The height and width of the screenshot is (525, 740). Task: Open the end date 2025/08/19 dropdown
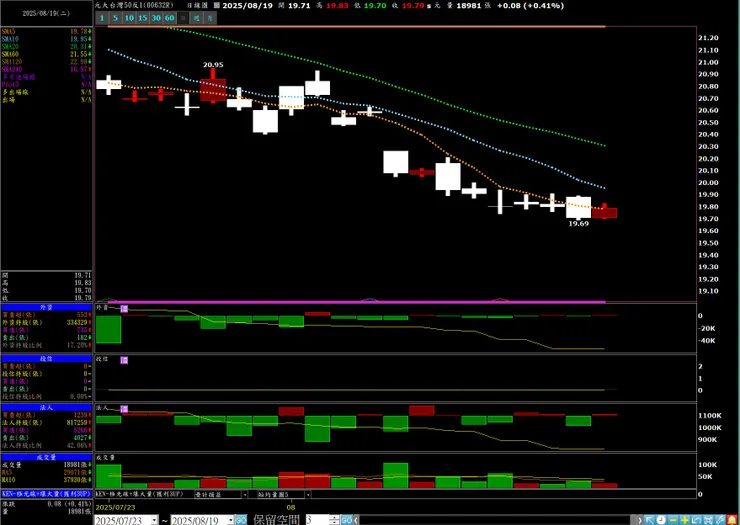click(x=231, y=520)
